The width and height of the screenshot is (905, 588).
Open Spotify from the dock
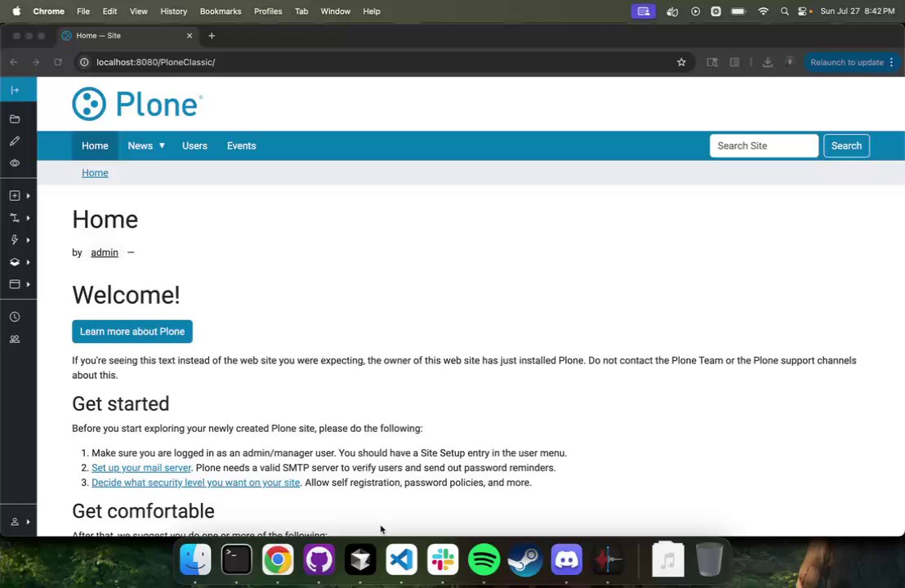[484, 559]
